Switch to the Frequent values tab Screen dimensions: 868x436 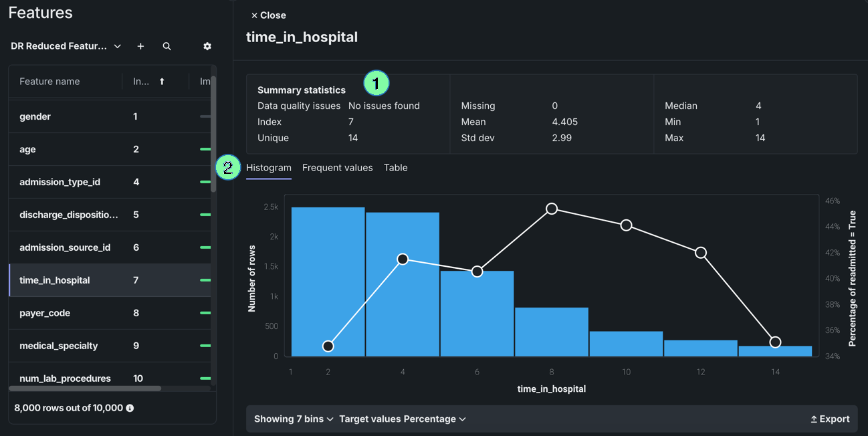337,168
